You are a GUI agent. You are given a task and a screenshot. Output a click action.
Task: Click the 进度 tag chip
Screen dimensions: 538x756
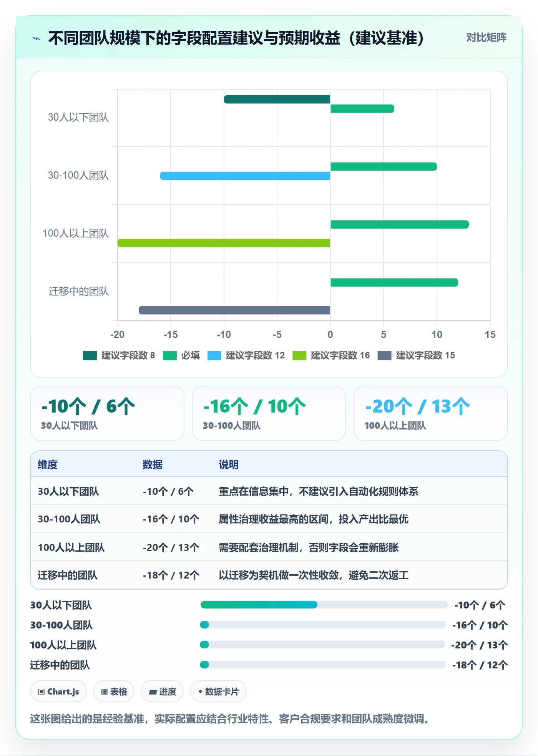(x=162, y=691)
